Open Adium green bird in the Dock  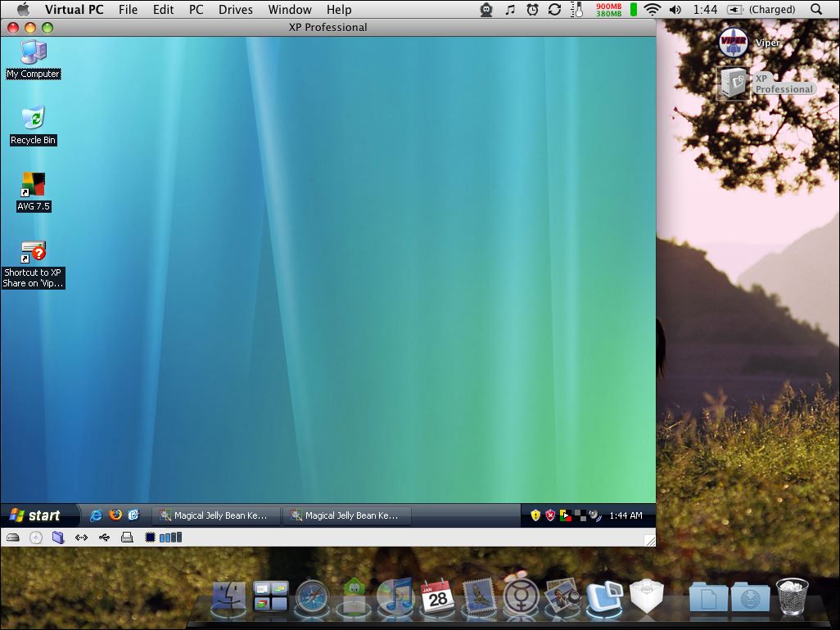click(x=355, y=596)
